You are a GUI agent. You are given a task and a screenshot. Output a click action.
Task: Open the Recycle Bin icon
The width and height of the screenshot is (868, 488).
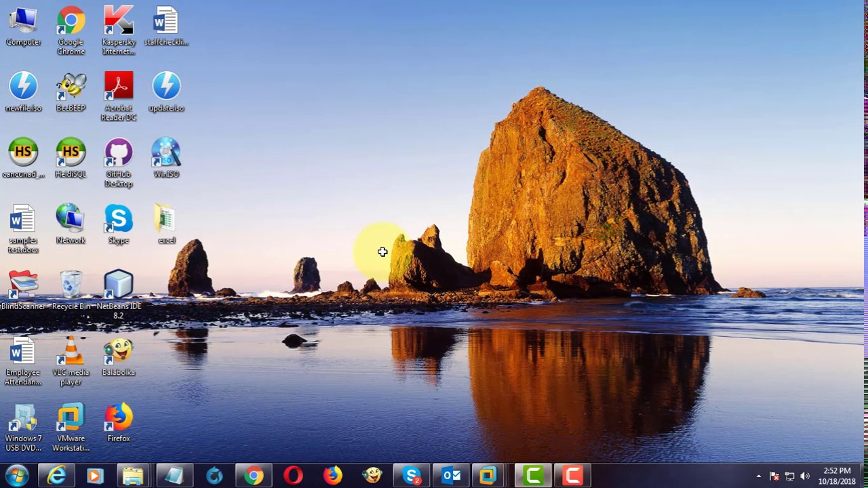pos(71,290)
